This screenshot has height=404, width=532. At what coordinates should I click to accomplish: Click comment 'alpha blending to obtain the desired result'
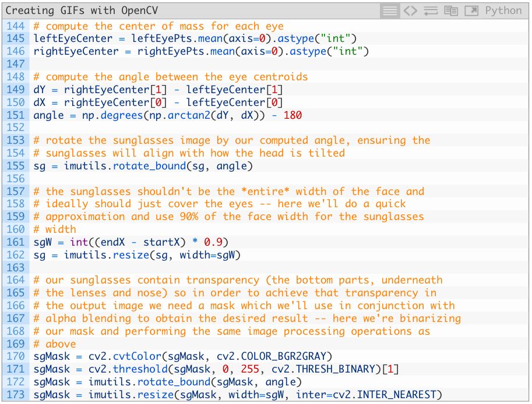pyautogui.click(x=247, y=318)
